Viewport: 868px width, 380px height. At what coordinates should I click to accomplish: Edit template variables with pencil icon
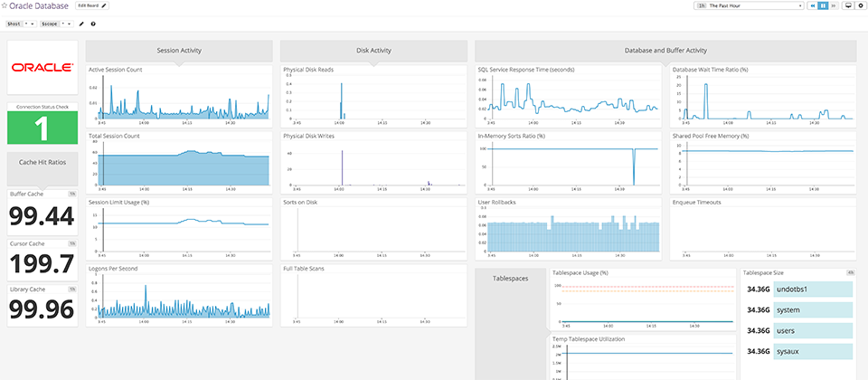click(x=82, y=24)
